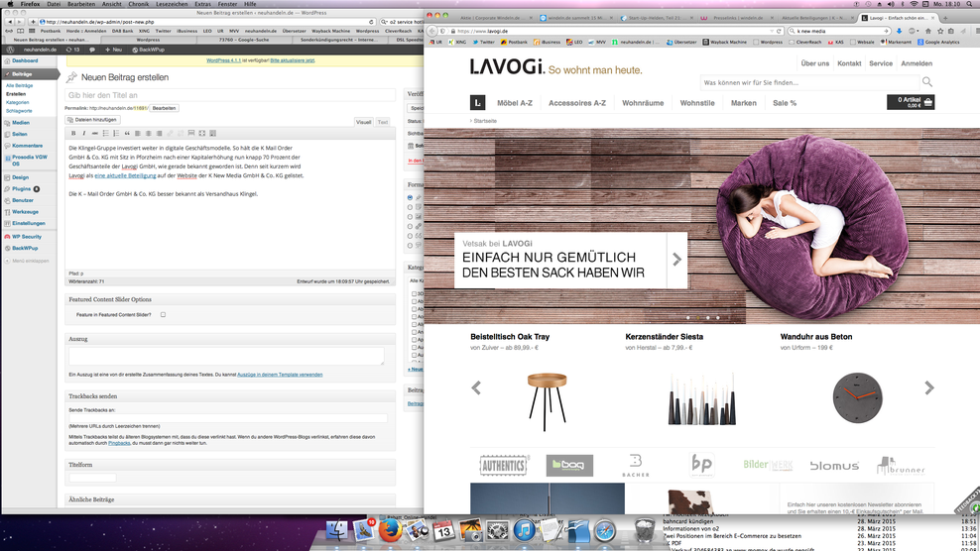Image resolution: width=980 pixels, height=551 pixels.
Task: Click the search magnifier on Lavogi site
Action: 926,82
